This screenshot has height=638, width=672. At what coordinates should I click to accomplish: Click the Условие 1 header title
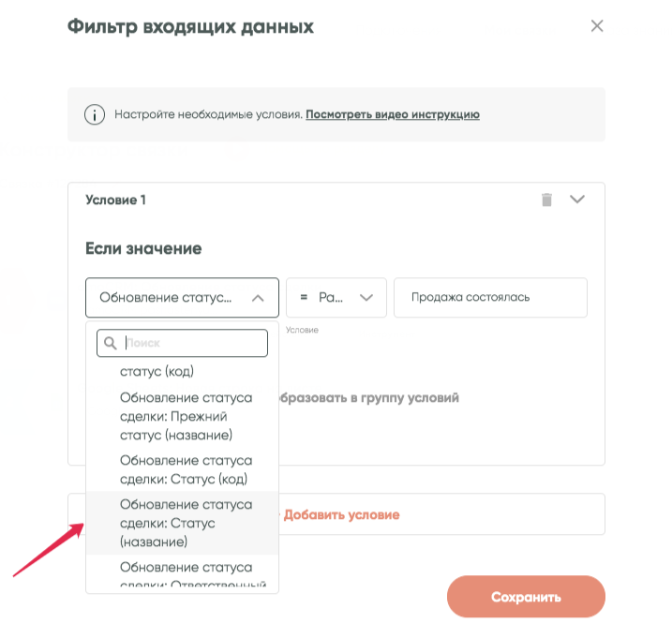pyautogui.click(x=116, y=200)
